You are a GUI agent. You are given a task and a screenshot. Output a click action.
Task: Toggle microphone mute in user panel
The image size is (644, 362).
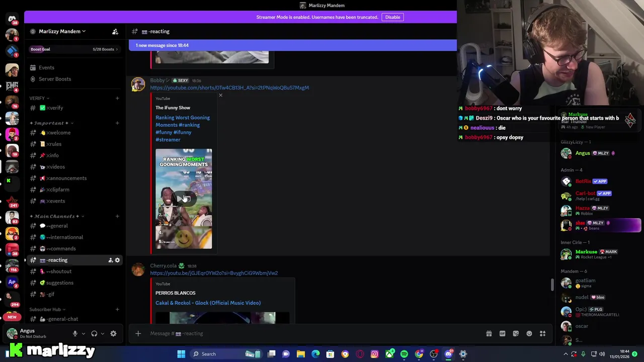pyautogui.click(x=75, y=334)
